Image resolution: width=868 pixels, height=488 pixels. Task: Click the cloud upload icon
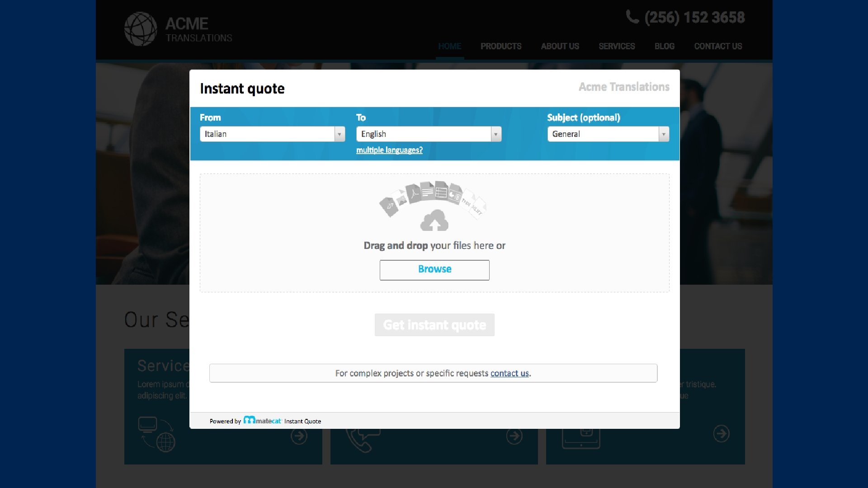434,221
